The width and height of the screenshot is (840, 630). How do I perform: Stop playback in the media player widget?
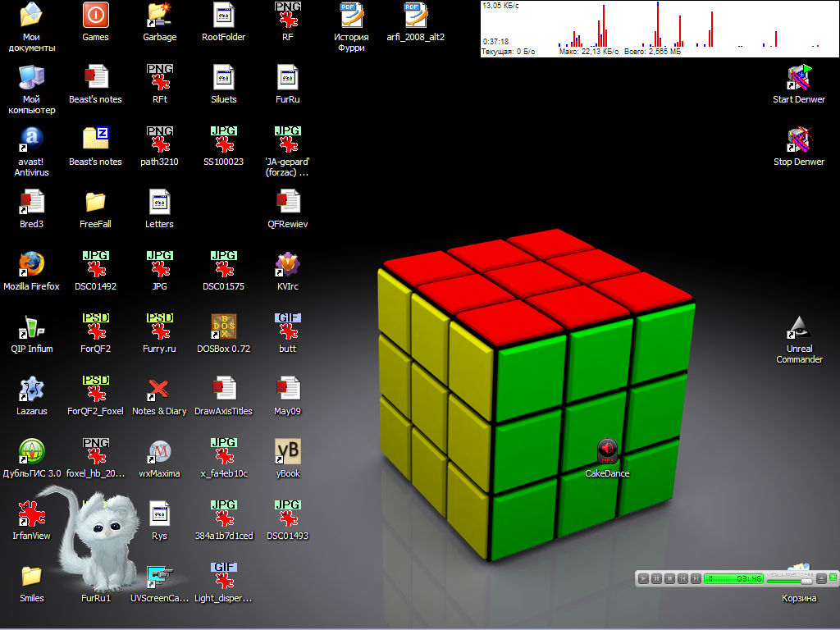pos(669,579)
